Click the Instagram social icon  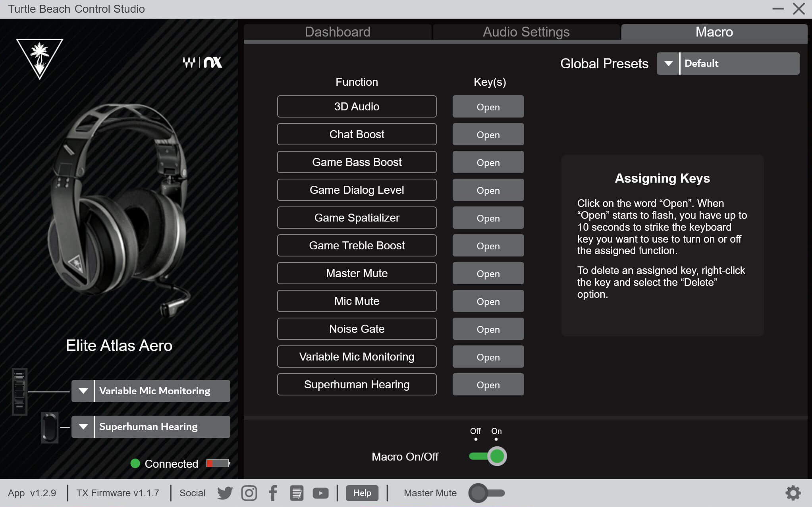coord(249,493)
